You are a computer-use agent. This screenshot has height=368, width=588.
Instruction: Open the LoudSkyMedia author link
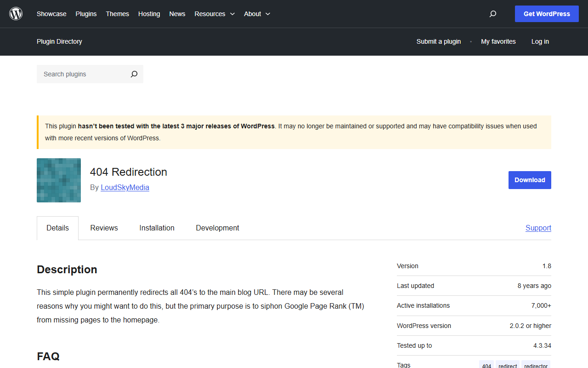(125, 187)
